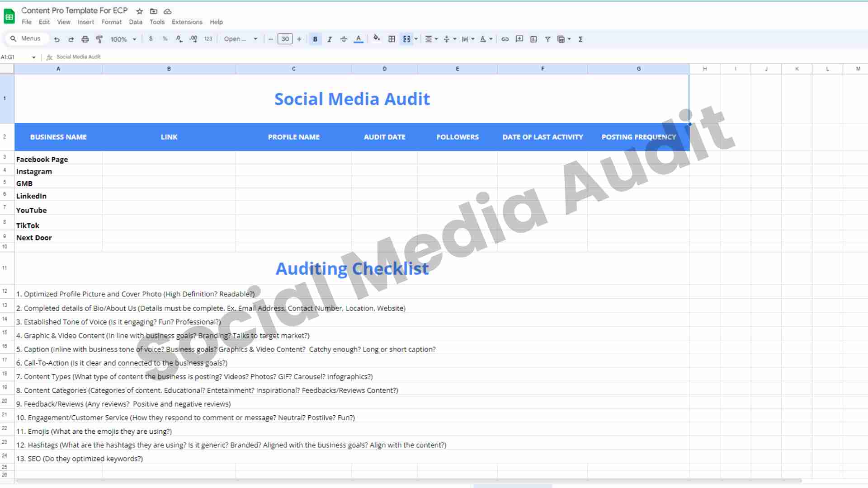Click the Functions sigma icon

coord(580,39)
